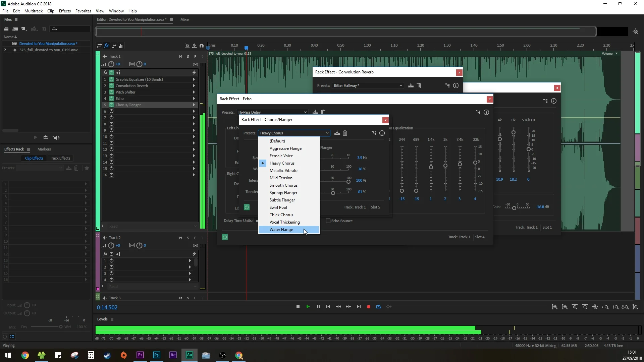The height and width of the screenshot is (362, 644).
Task: Open Premiere Pro from the taskbar
Action: coord(140,355)
